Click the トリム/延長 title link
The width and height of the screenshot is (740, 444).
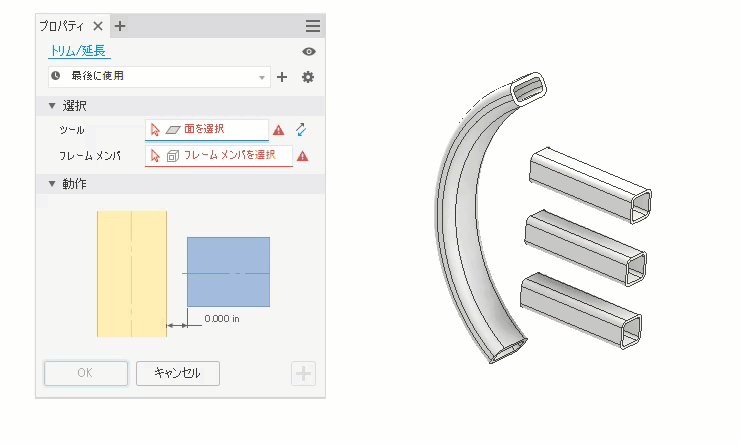tap(78, 50)
